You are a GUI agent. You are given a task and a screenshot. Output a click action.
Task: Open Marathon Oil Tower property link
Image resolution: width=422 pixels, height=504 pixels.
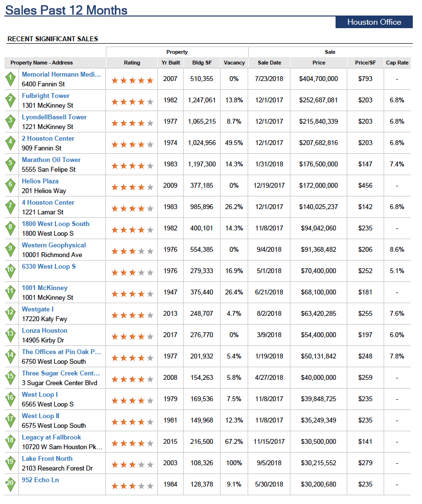(51, 160)
